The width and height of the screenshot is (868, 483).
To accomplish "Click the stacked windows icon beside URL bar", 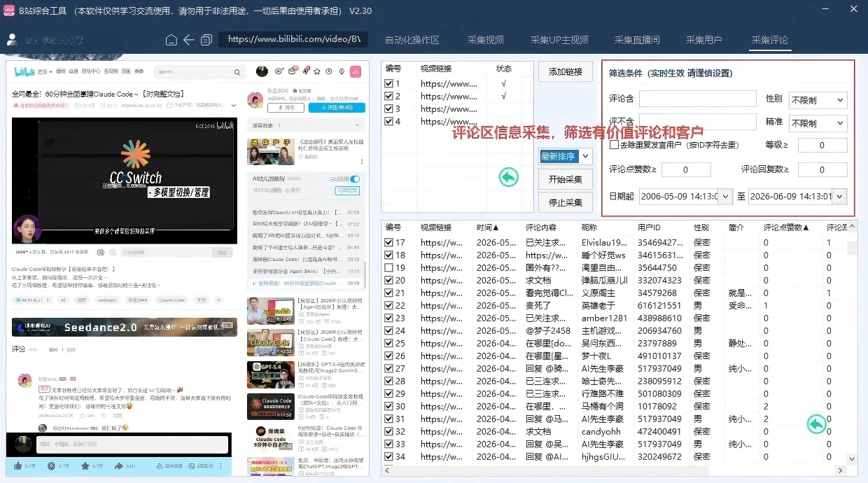I will pos(206,40).
